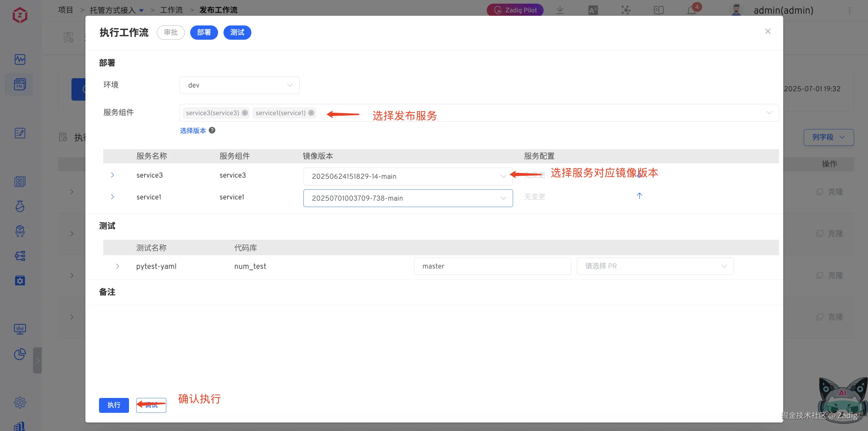The height and width of the screenshot is (431, 868).
Task: Click 工作流 in the breadcrumb
Action: 171,10
